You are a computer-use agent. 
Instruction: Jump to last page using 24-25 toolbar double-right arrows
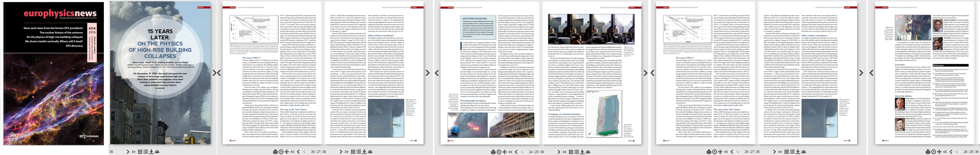click(565, 152)
